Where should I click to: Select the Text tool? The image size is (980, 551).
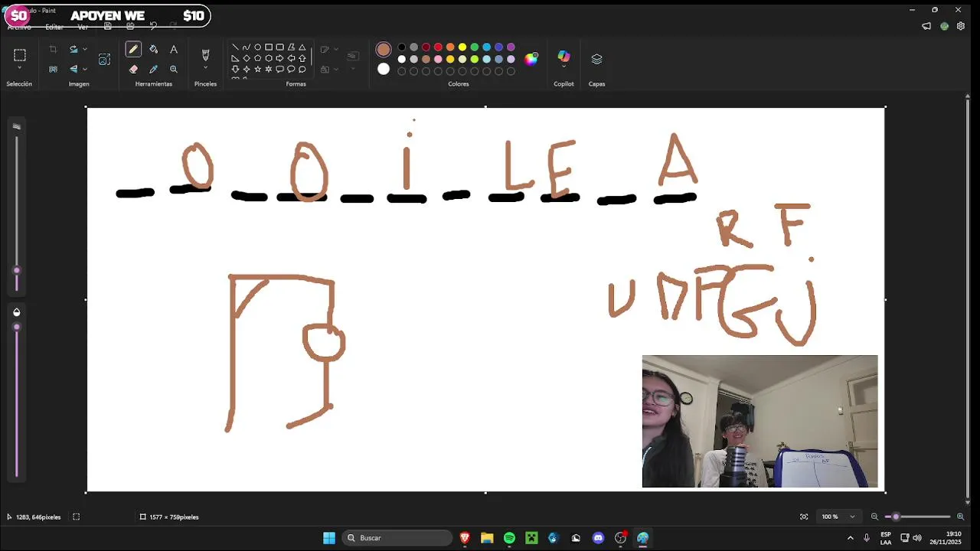click(174, 49)
